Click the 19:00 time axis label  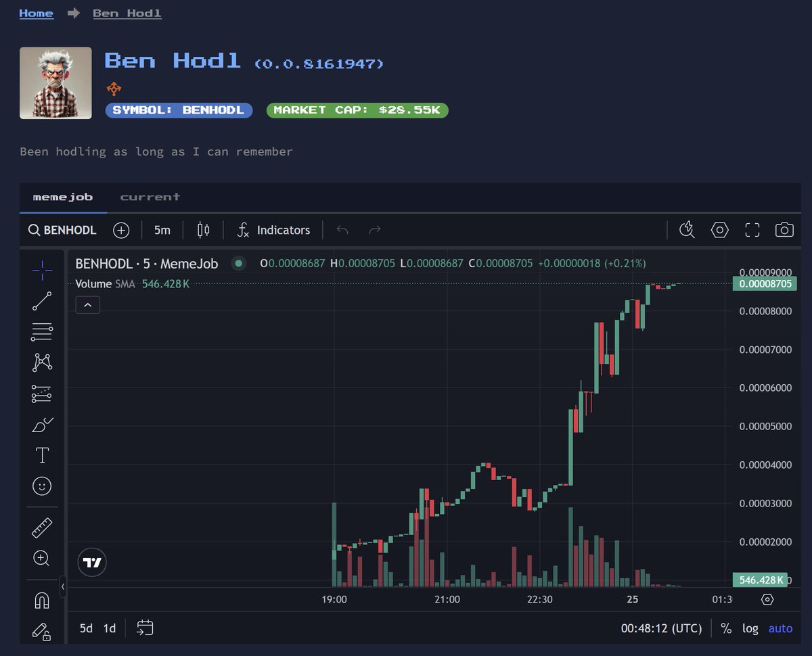[x=334, y=599]
